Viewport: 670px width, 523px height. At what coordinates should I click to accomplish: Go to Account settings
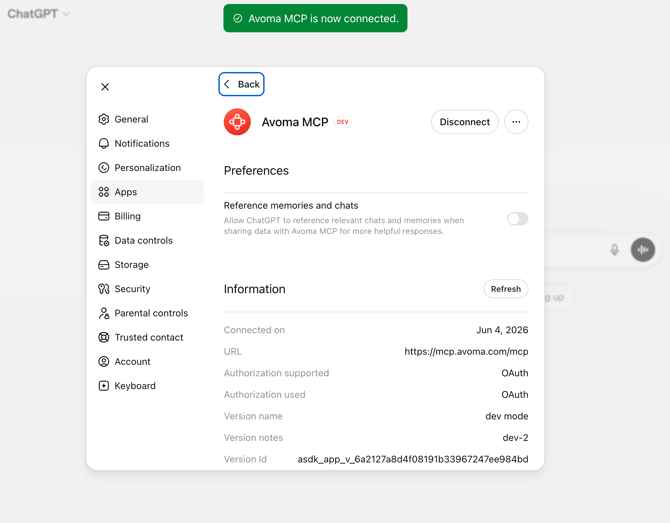click(147, 361)
